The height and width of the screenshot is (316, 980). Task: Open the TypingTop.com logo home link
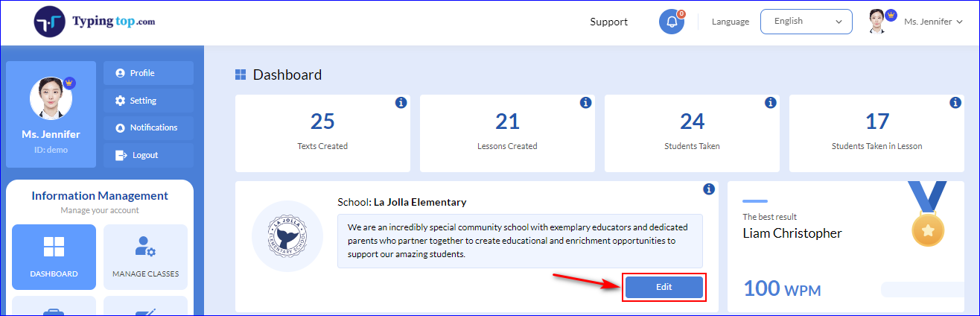click(x=95, y=22)
